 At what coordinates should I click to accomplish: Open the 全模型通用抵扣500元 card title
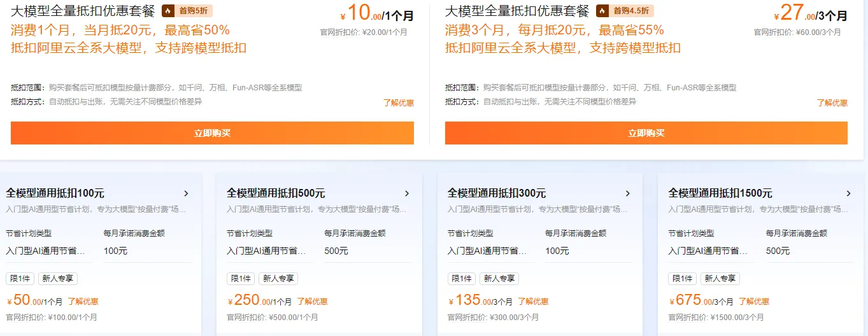tap(276, 193)
